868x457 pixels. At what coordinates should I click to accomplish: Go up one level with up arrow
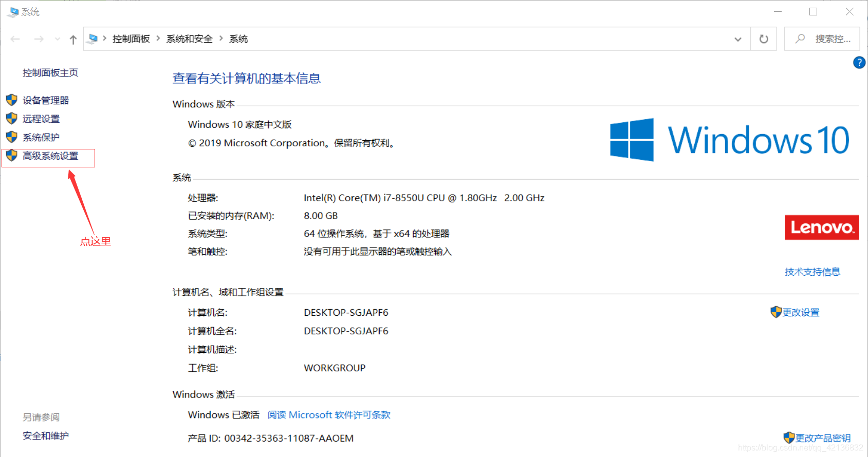[x=73, y=39]
